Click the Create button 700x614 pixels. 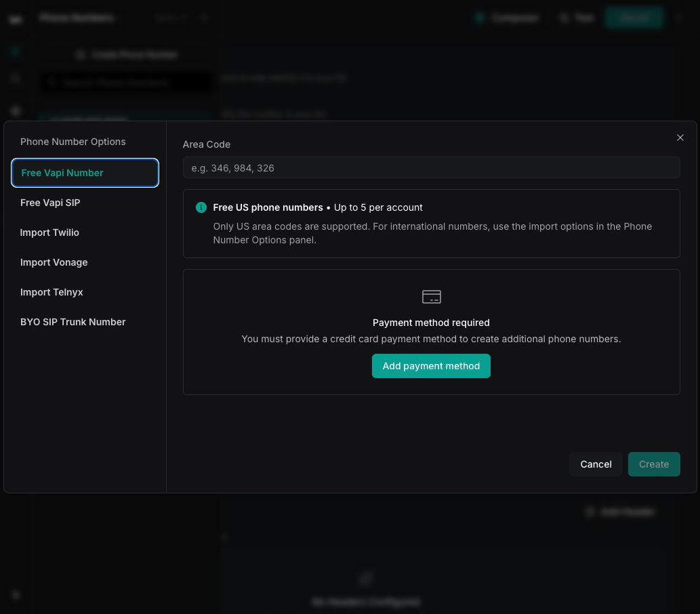click(653, 464)
